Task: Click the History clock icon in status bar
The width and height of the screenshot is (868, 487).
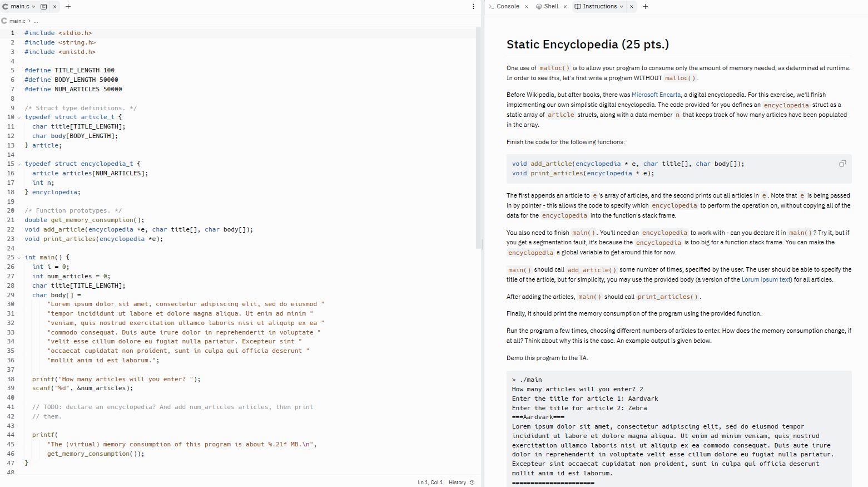Action: click(x=472, y=483)
